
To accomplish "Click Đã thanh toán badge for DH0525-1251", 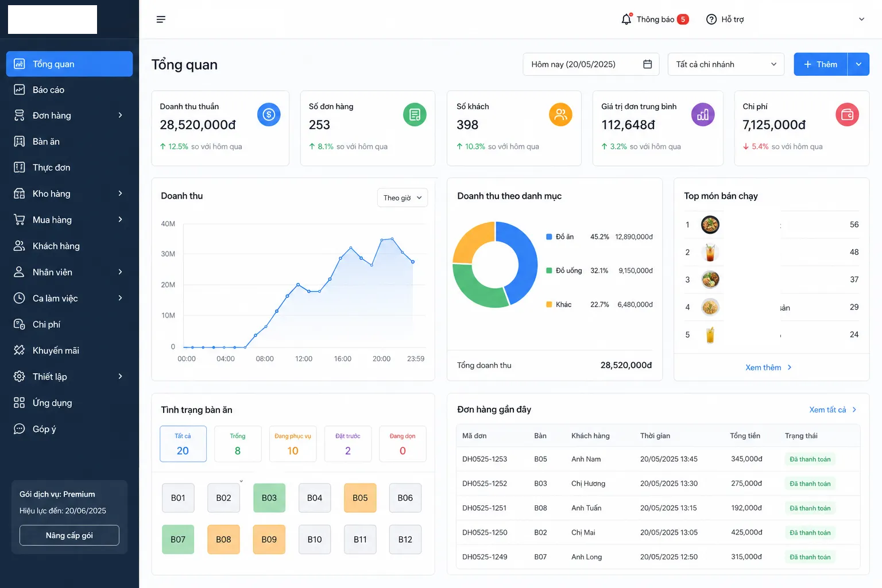I will (810, 508).
